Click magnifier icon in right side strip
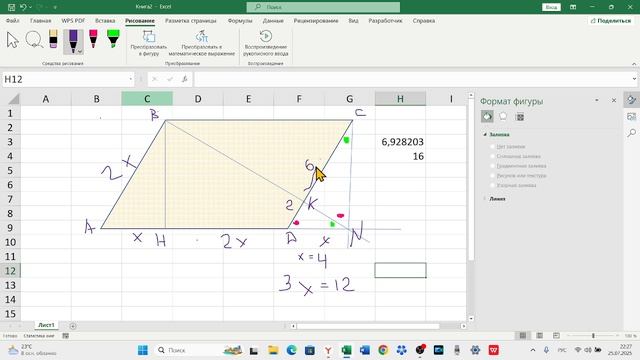Viewport: 640px width, 360px height. tap(631, 133)
